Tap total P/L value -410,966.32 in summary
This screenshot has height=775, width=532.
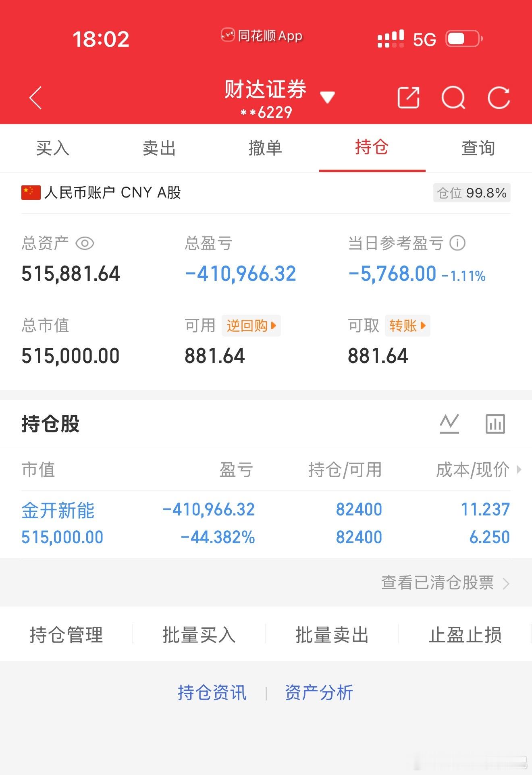(x=241, y=274)
